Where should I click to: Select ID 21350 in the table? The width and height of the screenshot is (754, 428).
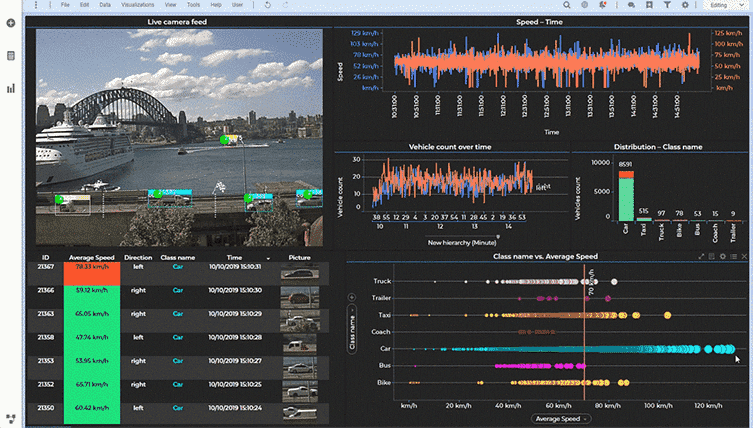pos(46,408)
